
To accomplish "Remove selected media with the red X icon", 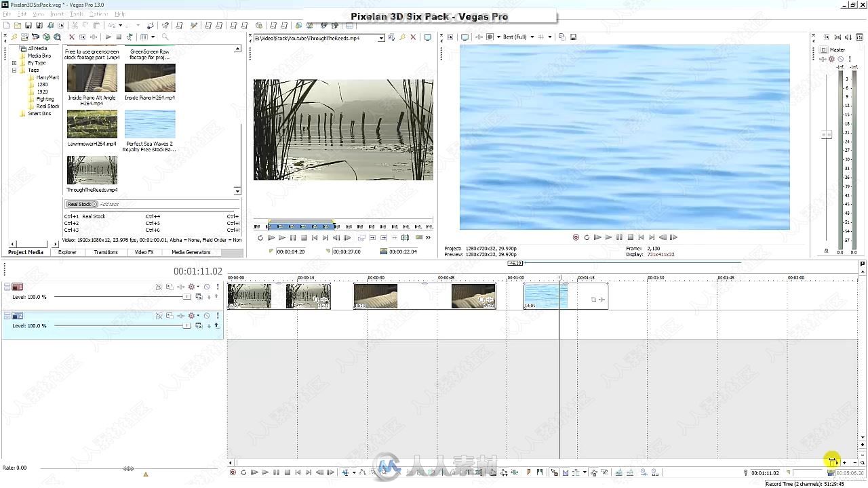I will (x=72, y=37).
